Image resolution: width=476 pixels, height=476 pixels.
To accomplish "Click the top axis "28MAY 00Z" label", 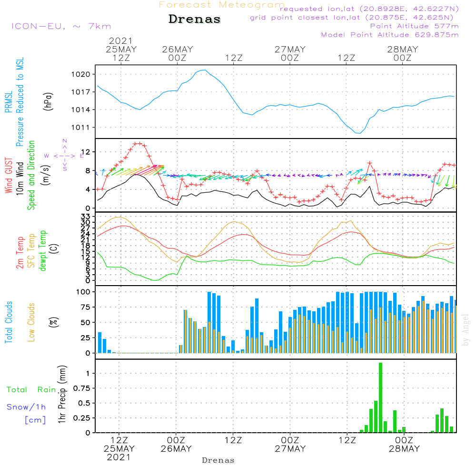I will tap(403, 53).
